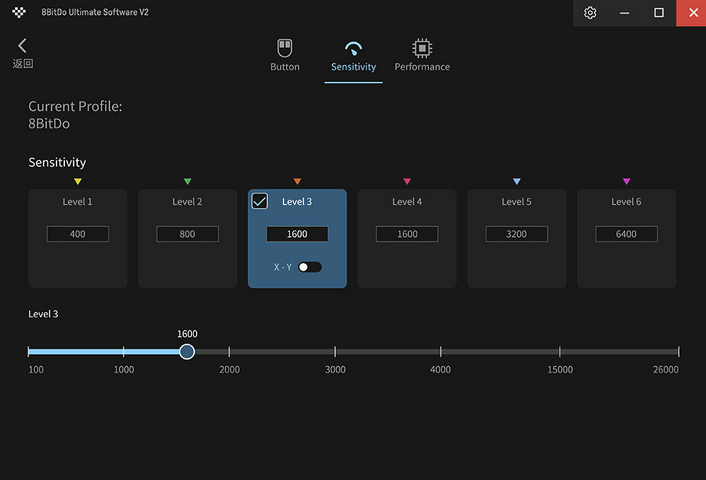This screenshot has width=706, height=480.
Task: Click the Performance chip icon
Action: point(422,48)
